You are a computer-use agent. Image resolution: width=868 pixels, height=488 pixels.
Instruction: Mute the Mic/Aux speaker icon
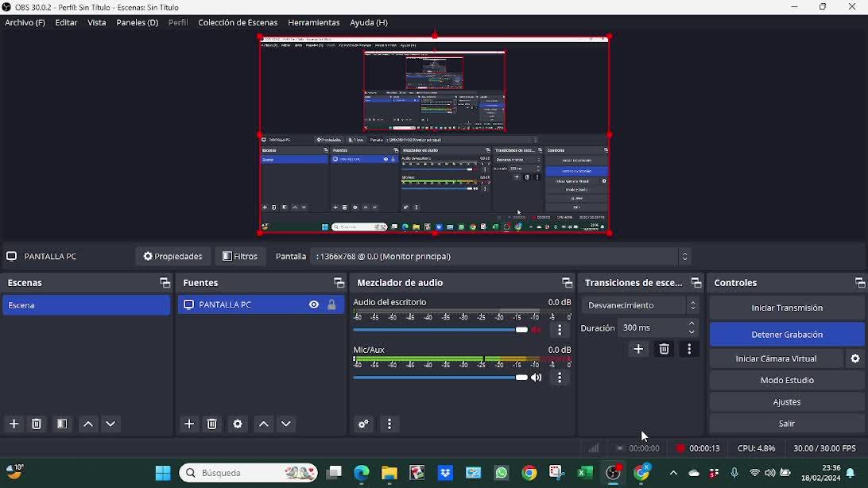(x=537, y=378)
